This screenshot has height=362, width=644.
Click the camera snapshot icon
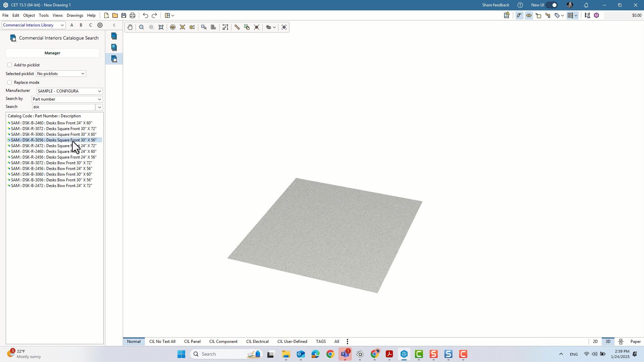click(x=268, y=27)
